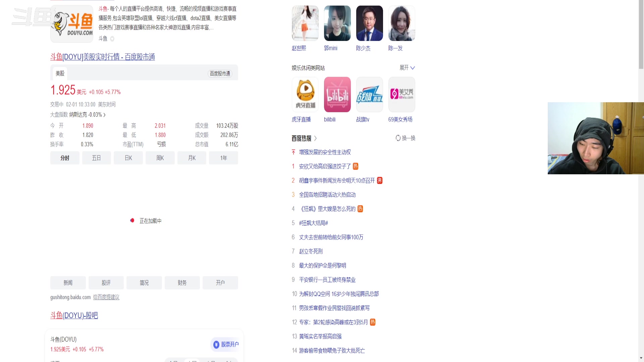Select the 1年 chart tab

pyautogui.click(x=223, y=158)
